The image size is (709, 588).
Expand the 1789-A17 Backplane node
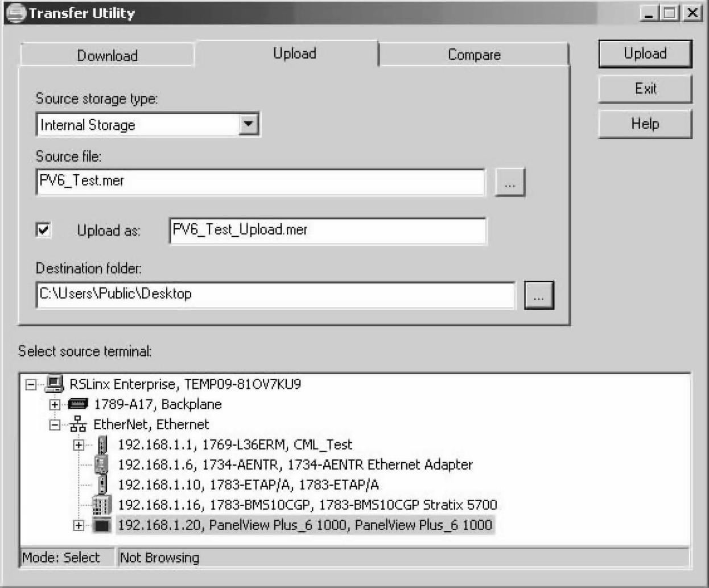(x=55, y=405)
